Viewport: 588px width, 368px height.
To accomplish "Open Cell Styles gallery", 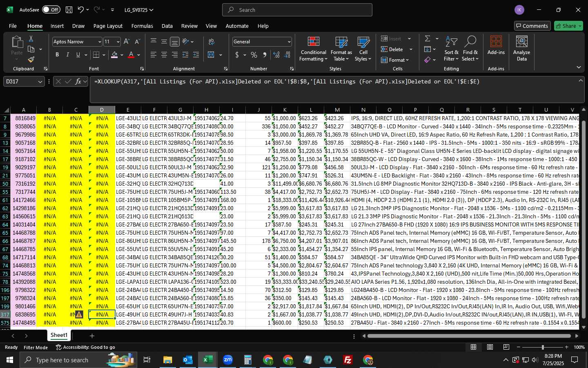I will pyautogui.click(x=363, y=49).
